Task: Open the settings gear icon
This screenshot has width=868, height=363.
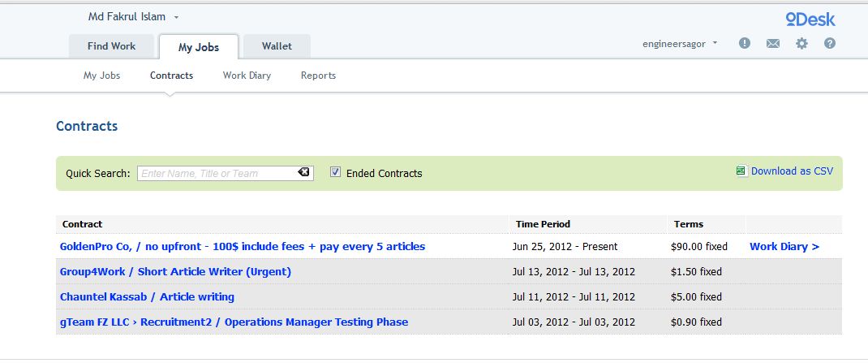Action: (x=801, y=44)
